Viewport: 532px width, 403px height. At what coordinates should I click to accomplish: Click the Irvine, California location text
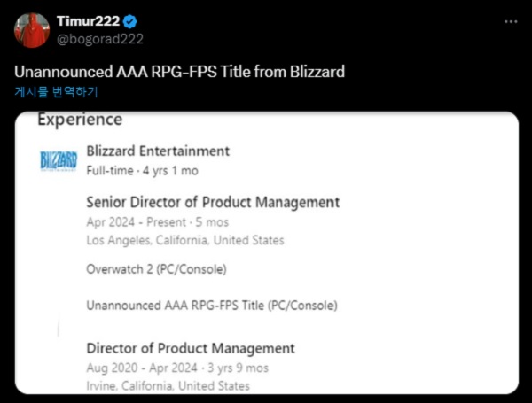pos(168,385)
